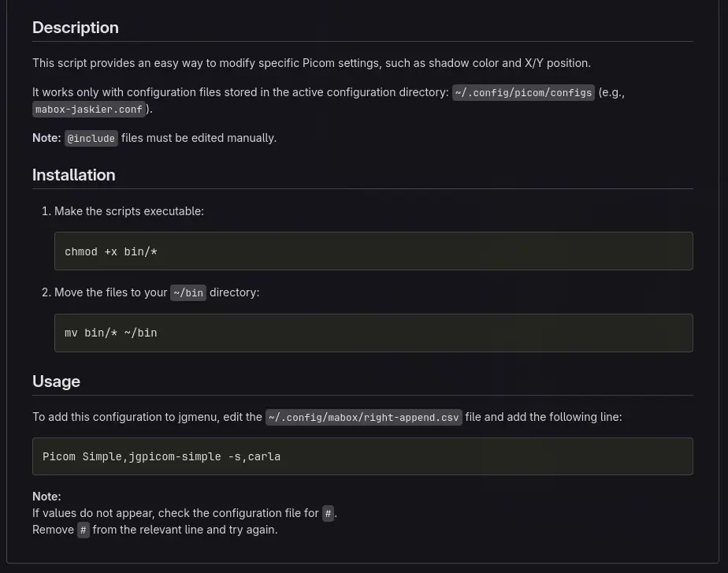The width and height of the screenshot is (728, 573).
Task: Click the chmod +x bin/* code block
Action: coord(373,251)
